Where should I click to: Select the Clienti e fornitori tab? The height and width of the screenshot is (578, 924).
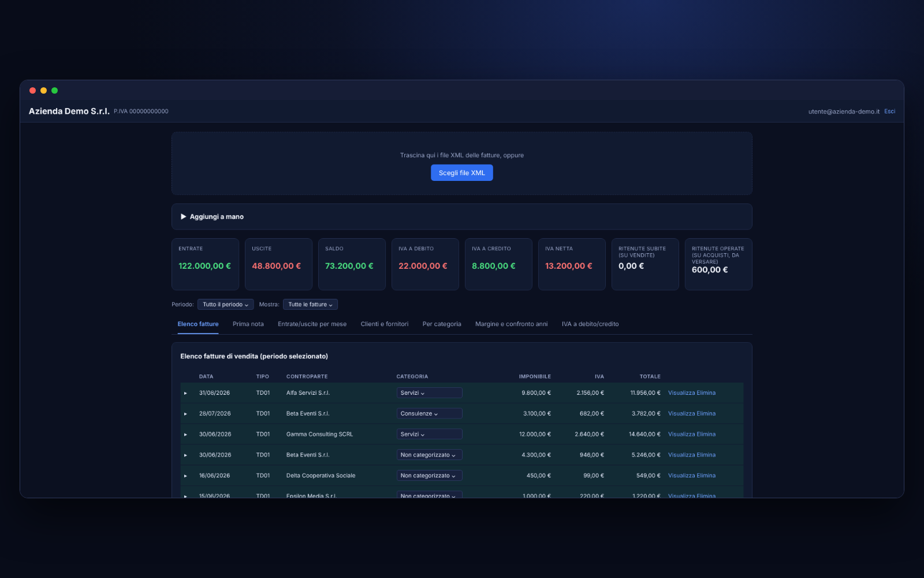[385, 324]
